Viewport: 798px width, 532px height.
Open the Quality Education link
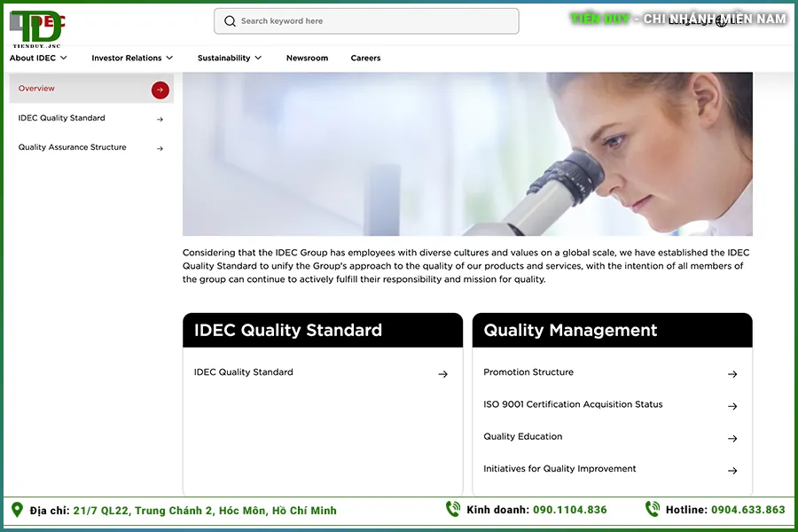(522, 436)
